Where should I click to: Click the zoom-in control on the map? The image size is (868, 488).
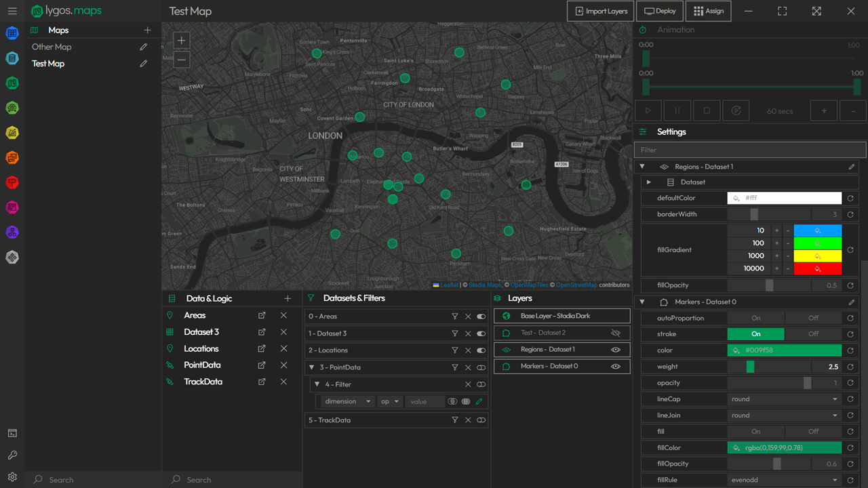[181, 41]
